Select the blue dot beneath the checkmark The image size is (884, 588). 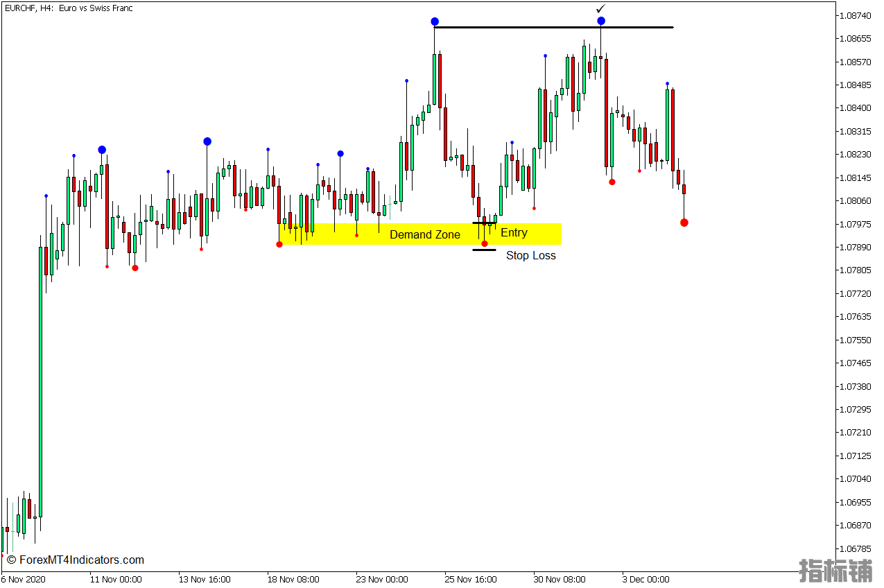[x=601, y=21]
